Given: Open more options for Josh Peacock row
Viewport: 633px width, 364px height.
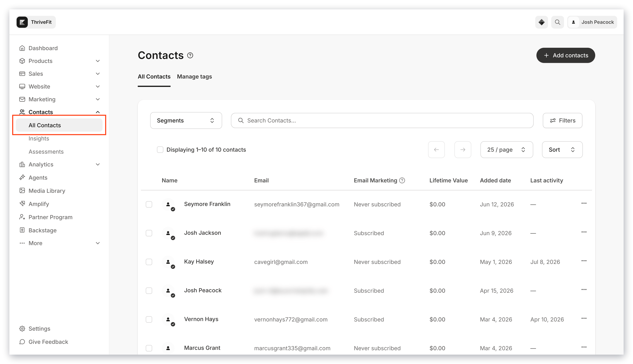Looking at the screenshot, I should (584, 289).
